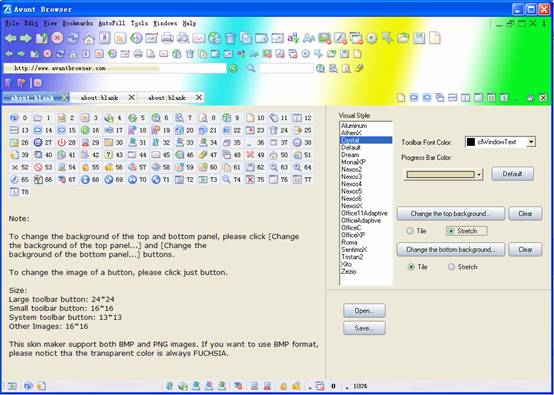Screen dimensions: 554x395
Task: Click the empty search input field
Action: [286, 68]
